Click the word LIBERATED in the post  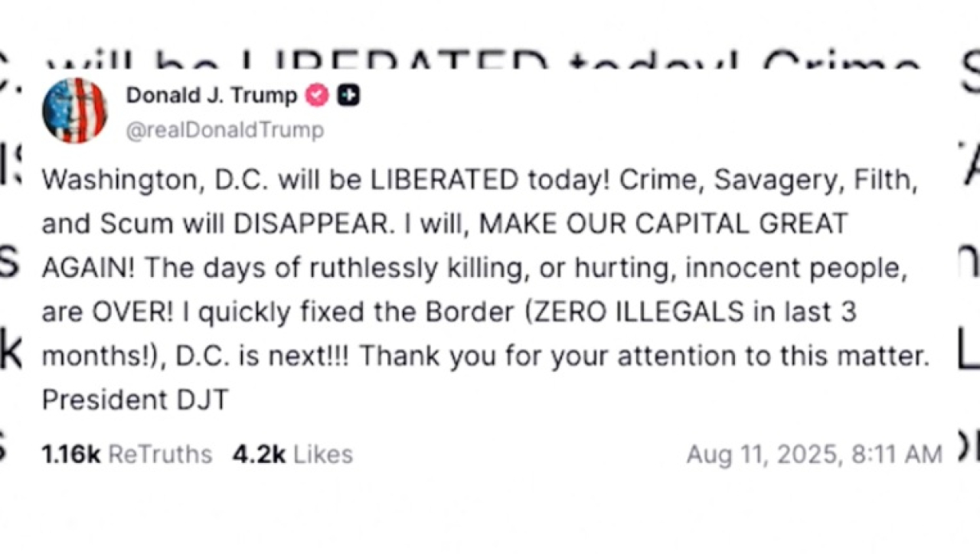444,181
